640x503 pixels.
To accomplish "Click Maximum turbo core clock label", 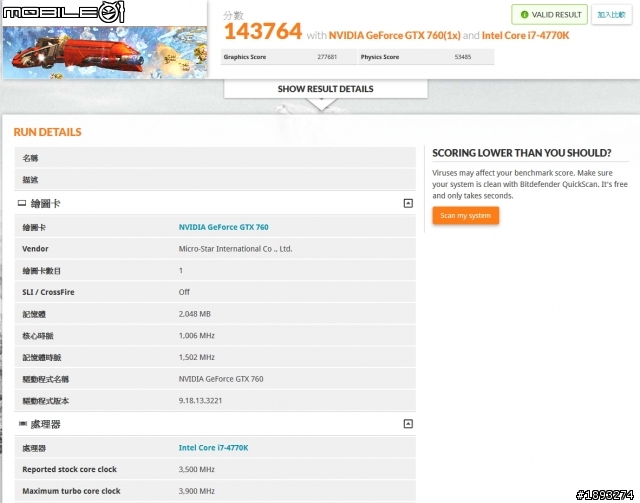I will [71, 491].
